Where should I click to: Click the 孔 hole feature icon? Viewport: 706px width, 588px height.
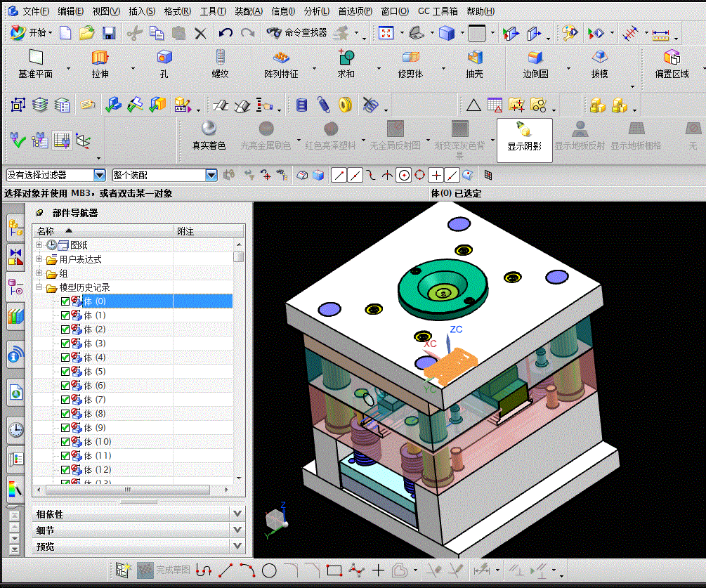coord(164,64)
